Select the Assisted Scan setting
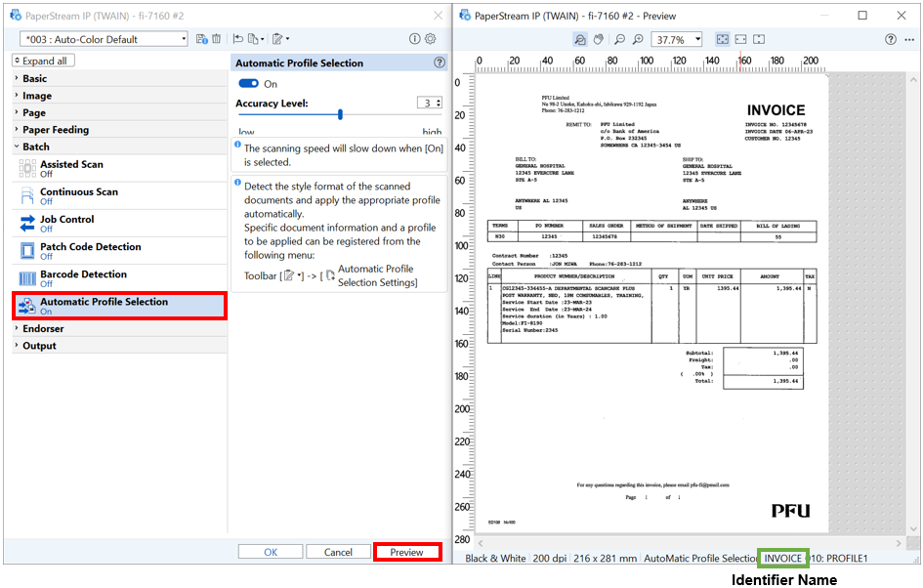 (119, 168)
